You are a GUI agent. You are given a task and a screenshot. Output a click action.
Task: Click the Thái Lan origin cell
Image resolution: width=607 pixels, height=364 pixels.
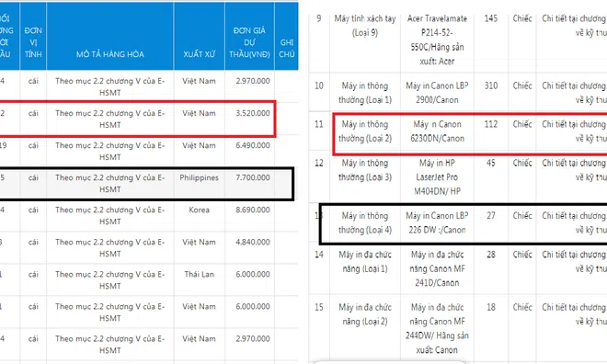199,274
